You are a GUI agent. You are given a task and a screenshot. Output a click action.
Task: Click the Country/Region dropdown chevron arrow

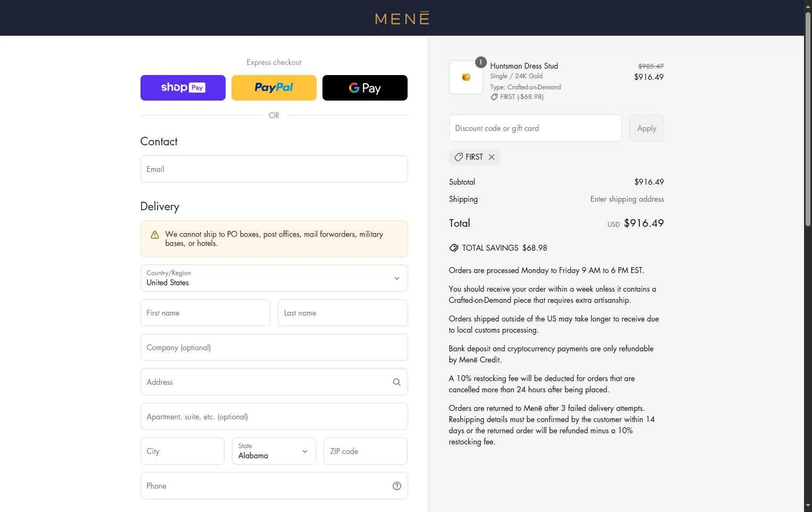[396, 278]
